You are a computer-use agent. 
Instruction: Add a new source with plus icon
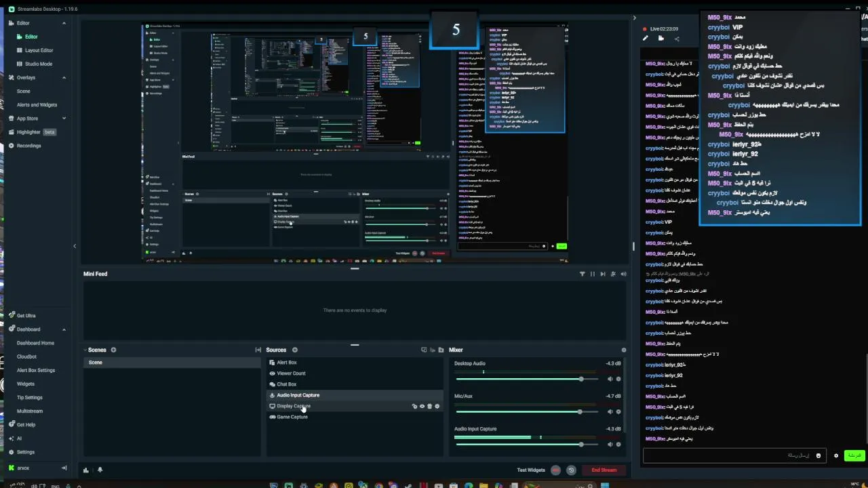click(x=295, y=350)
